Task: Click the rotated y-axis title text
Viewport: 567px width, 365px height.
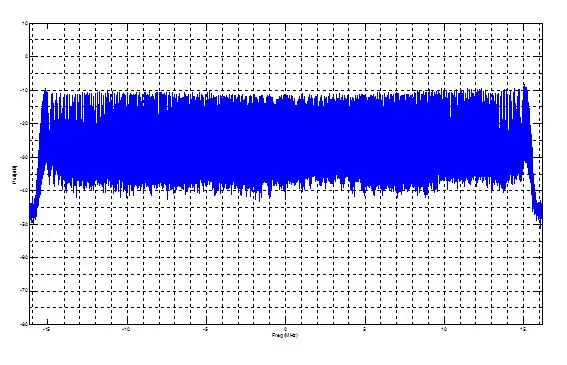Action: click(15, 174)
